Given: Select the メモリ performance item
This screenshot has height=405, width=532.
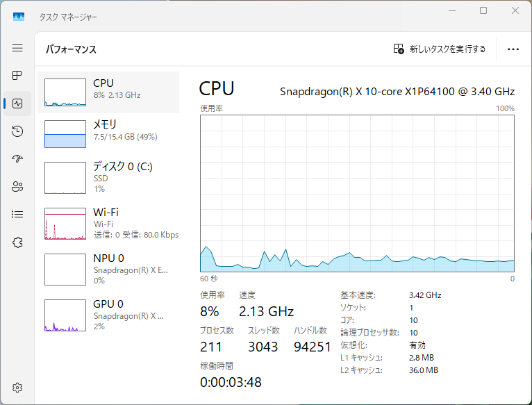Looking at the screenshot, I should click(108, 133).
